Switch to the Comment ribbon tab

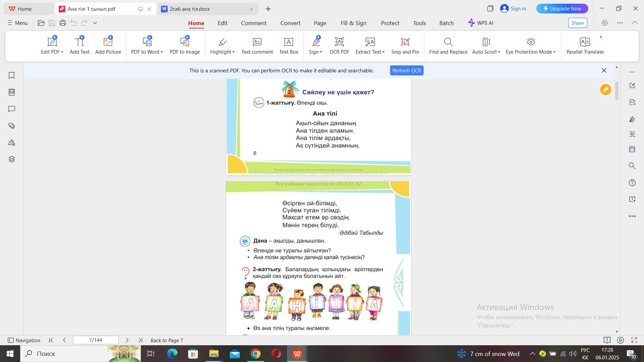coord(254,23)
